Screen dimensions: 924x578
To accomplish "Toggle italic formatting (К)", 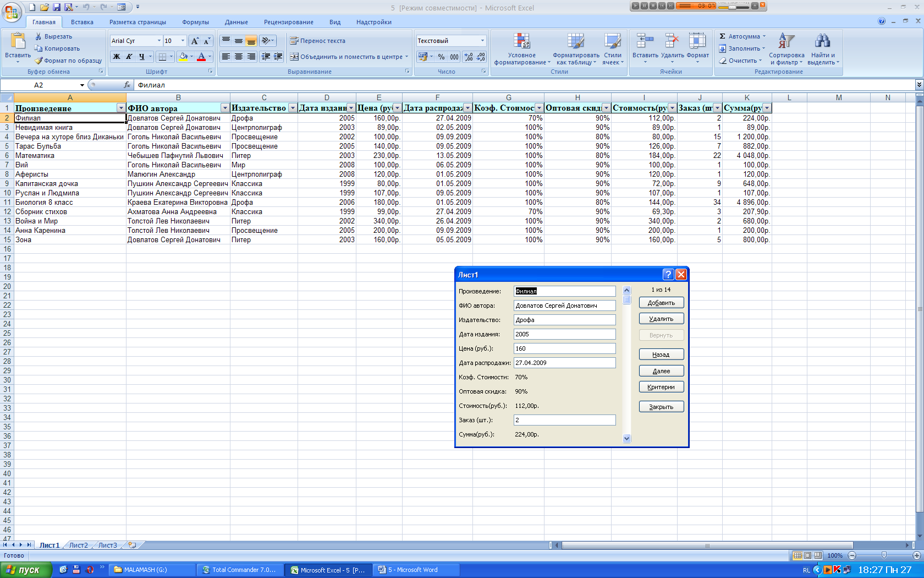I will (x=129, y=57).
